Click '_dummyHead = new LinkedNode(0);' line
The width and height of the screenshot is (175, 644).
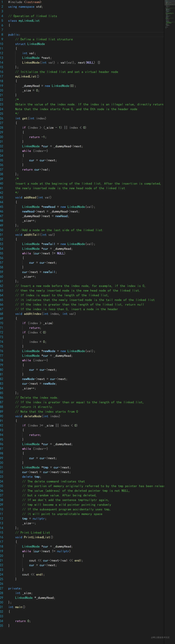[49, 86]
